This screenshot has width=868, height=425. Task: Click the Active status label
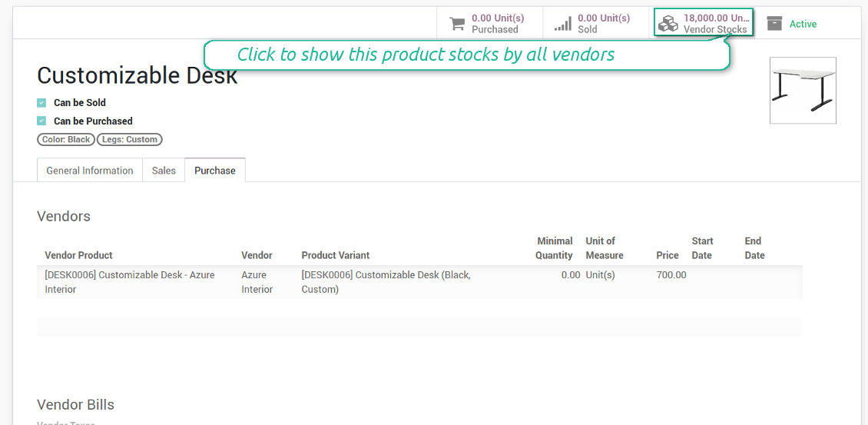(x=803, y=24)
